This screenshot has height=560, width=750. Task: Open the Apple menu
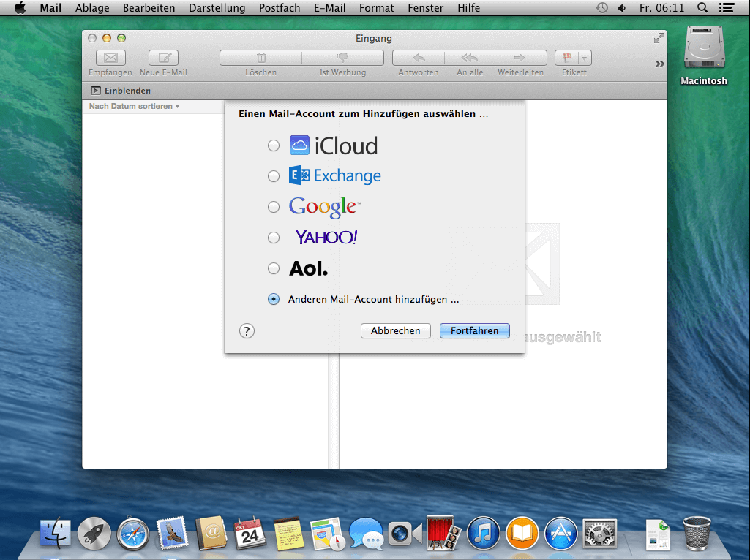point(20,7)
